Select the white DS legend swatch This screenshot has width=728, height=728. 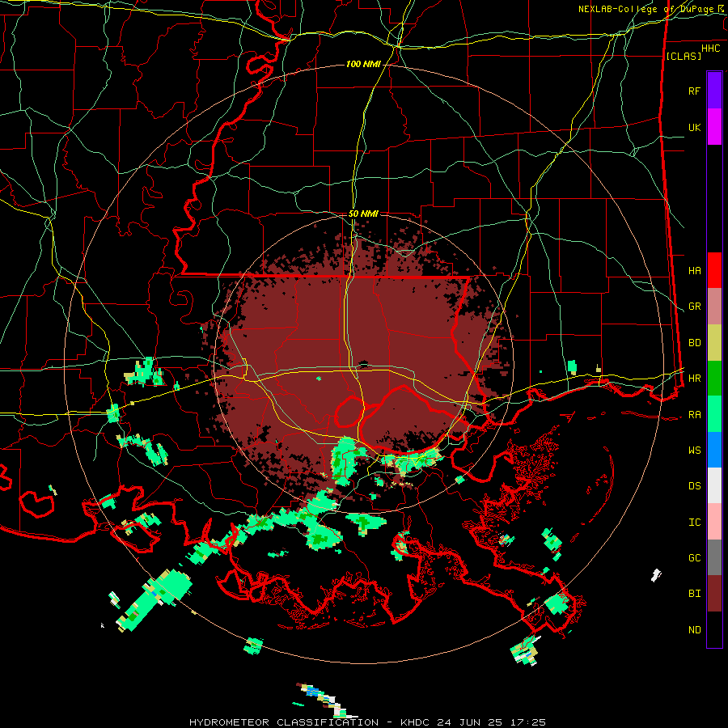(x=714, y=485)
